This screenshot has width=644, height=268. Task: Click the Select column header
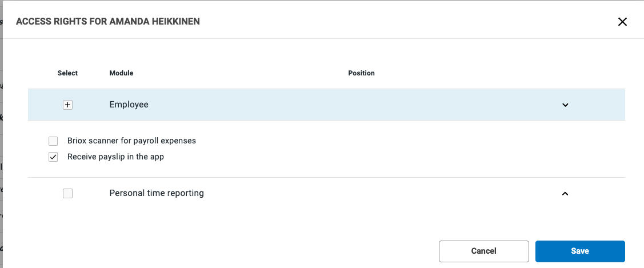point(67,73)
